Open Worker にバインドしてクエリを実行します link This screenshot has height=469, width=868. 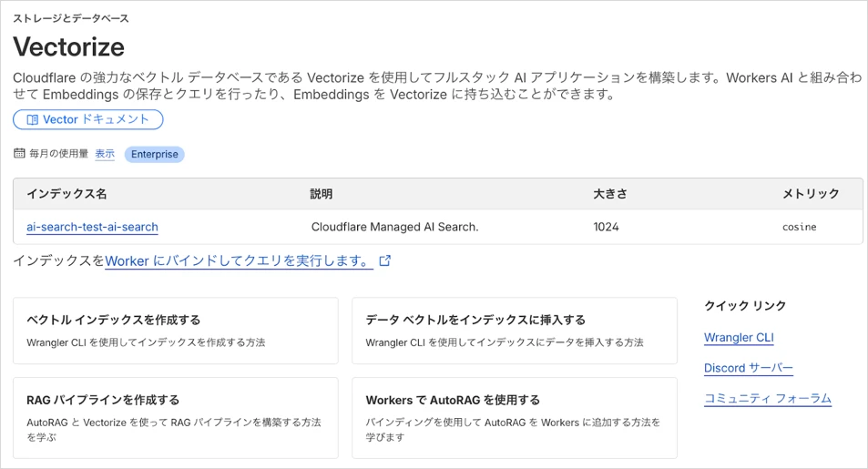click(239, 260)
